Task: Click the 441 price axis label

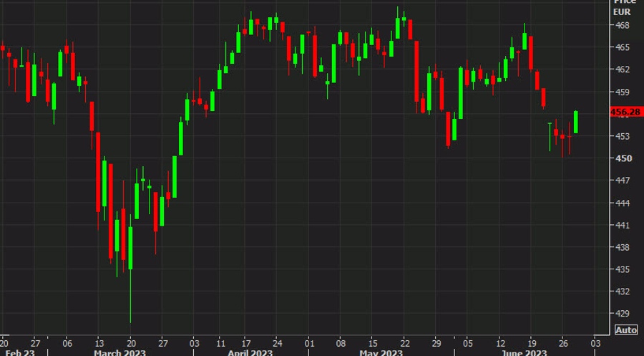Action: point(622,226)
